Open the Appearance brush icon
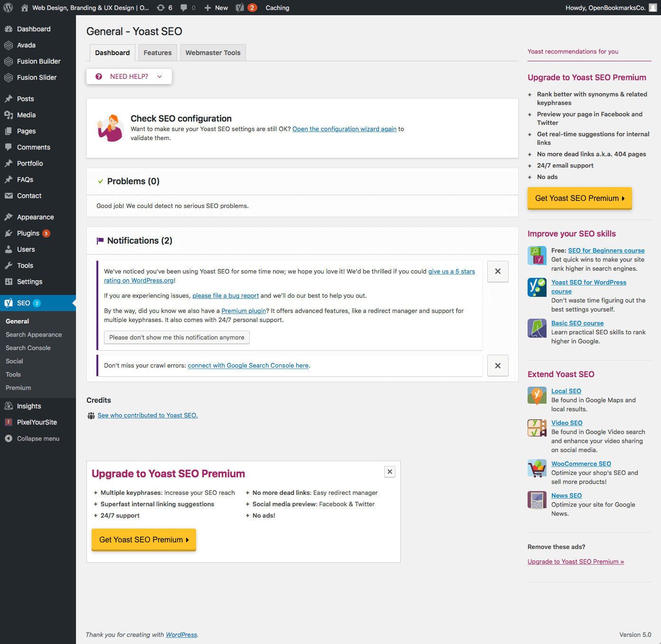 click(9, 217)
